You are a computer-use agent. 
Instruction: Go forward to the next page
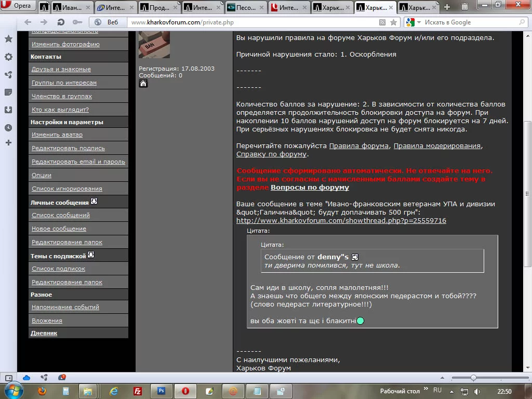coord(44,22)
